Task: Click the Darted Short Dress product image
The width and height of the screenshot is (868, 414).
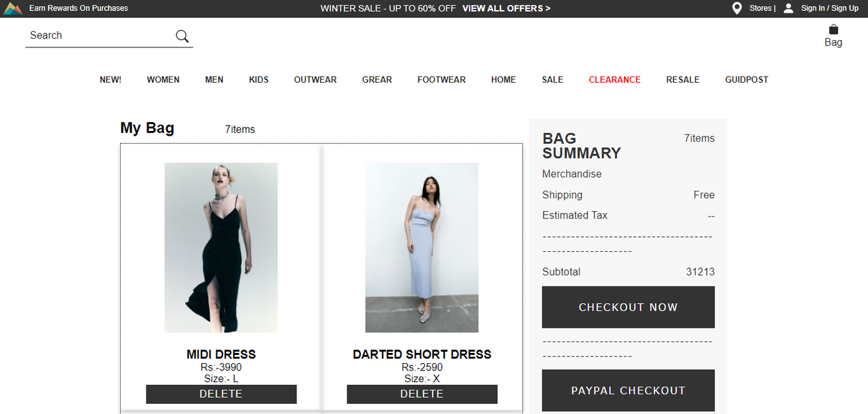Action: tap(422, 248)
